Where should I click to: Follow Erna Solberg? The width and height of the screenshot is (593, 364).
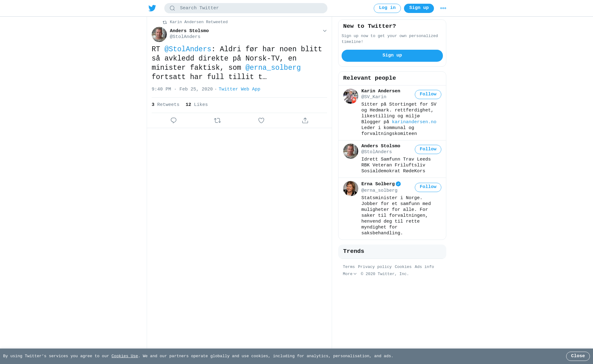tap(428, 187)
